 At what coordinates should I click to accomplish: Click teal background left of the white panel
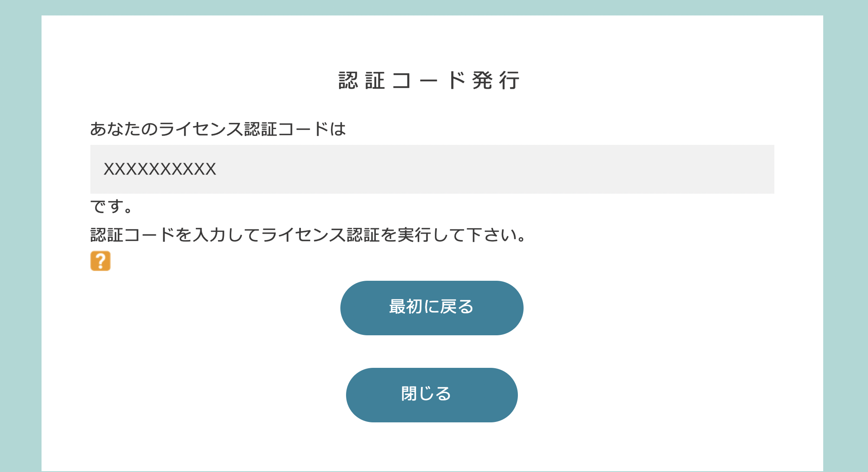[20, 244]
